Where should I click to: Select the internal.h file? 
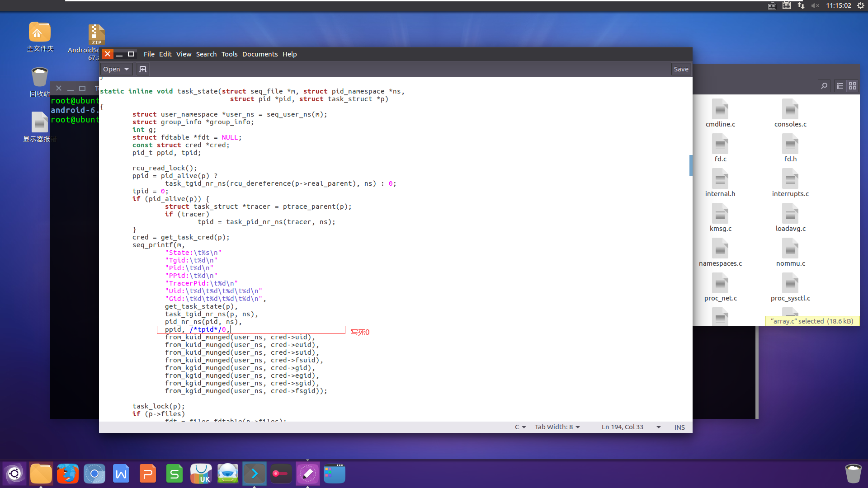[720, 183]
